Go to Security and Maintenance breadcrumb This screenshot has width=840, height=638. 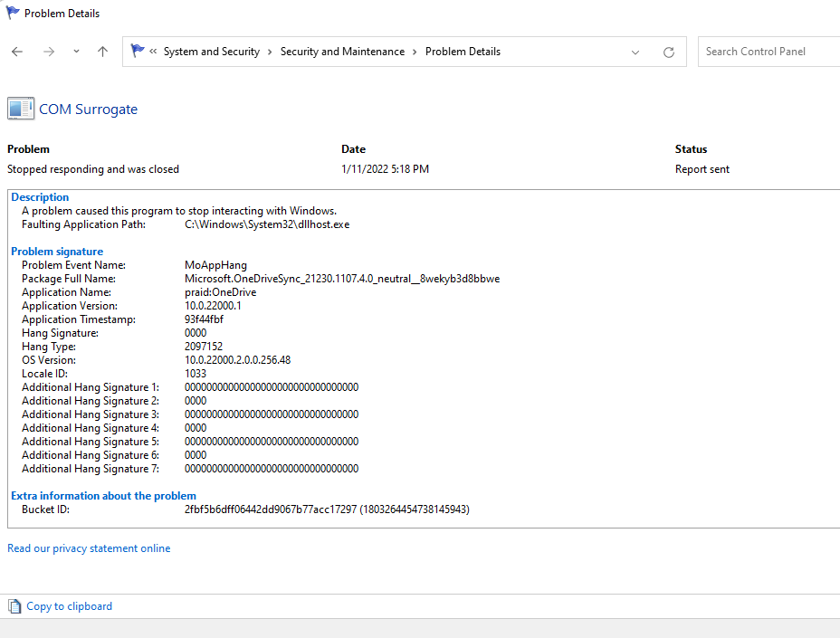[342, 52]
